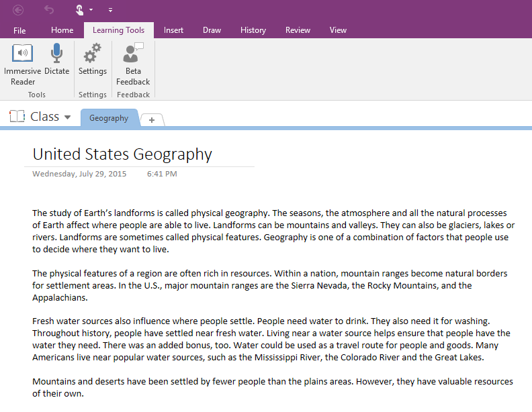Click the Back arrow in title bar
Viewport: 532px width, 412px height.
tap(18, 10)
